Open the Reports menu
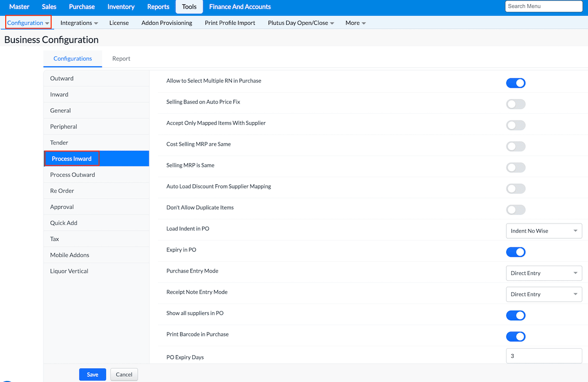Screen dimensions: 588x382 (158, 7)
